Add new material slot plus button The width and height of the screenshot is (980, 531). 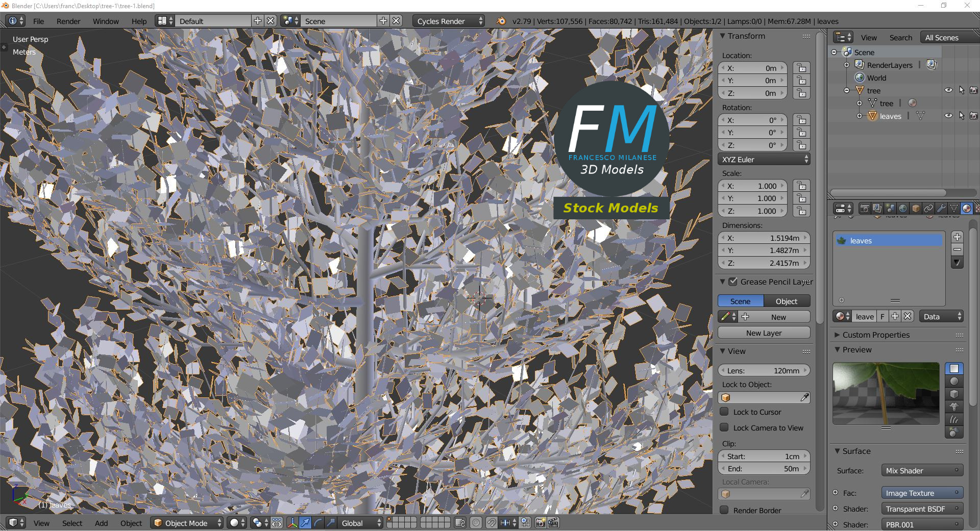958,237
